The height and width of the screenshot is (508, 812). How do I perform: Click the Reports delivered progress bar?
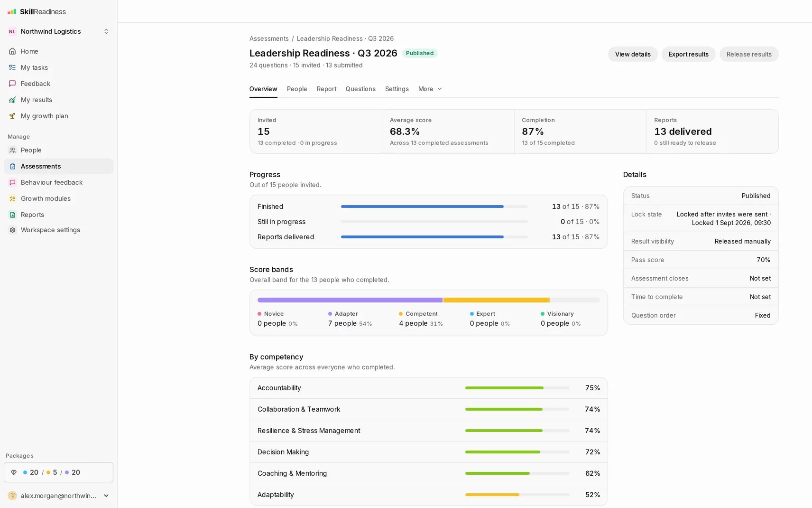[x=434, y=237]
